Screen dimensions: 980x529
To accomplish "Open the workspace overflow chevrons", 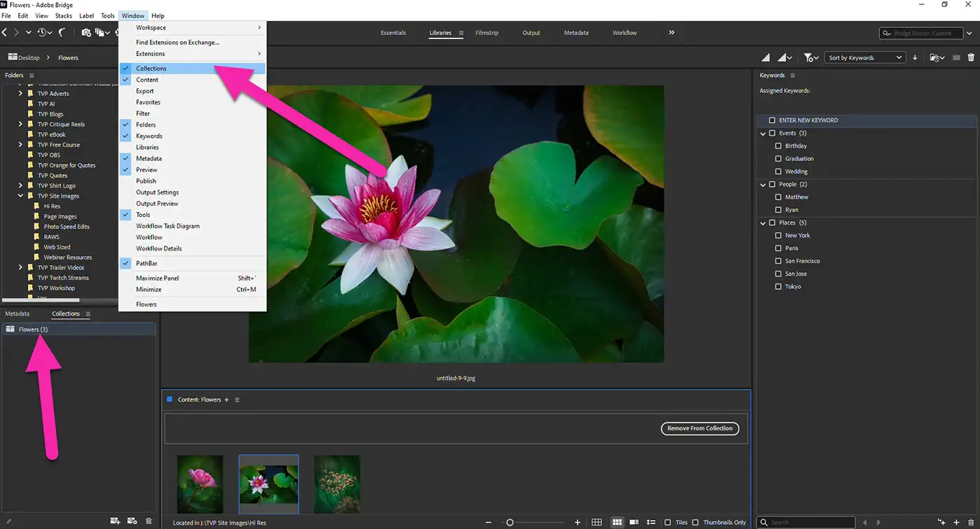I will coord(671,32).
